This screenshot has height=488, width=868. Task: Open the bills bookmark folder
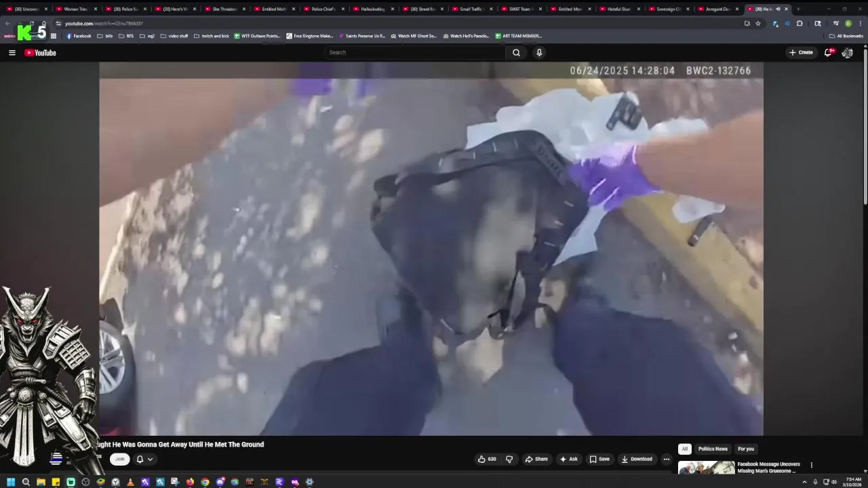(x=105, y=36)
